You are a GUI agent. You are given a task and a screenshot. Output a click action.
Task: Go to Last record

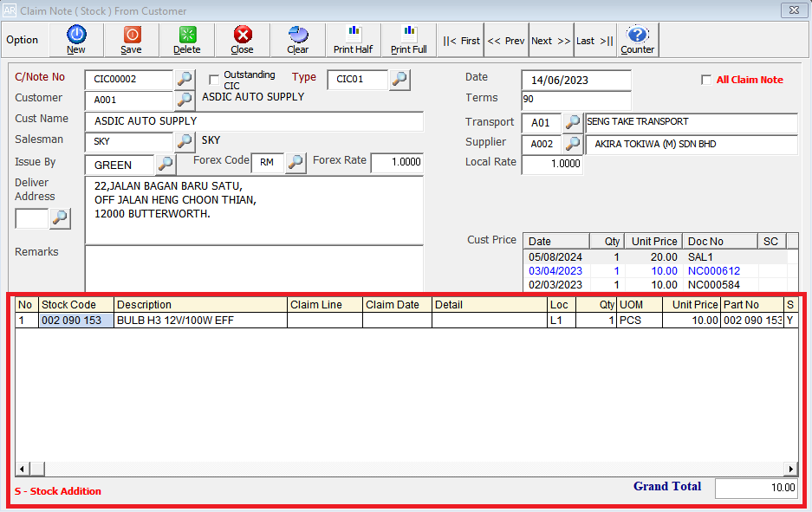coord(595,41)
